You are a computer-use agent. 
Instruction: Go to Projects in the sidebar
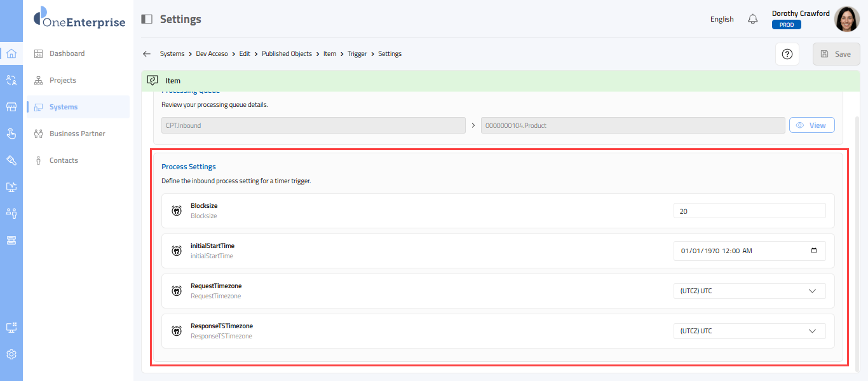pos(62,80)
